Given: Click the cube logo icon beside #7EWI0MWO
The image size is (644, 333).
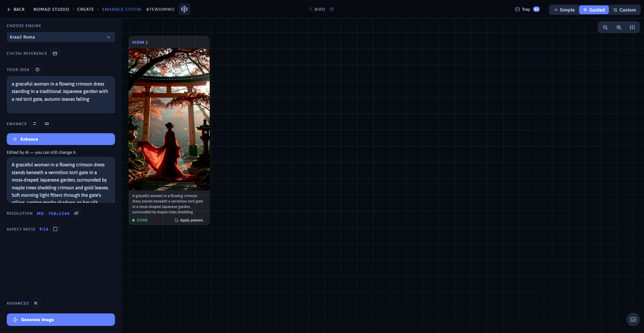Looking at the screenshot, I should click(x=184, y=9).
